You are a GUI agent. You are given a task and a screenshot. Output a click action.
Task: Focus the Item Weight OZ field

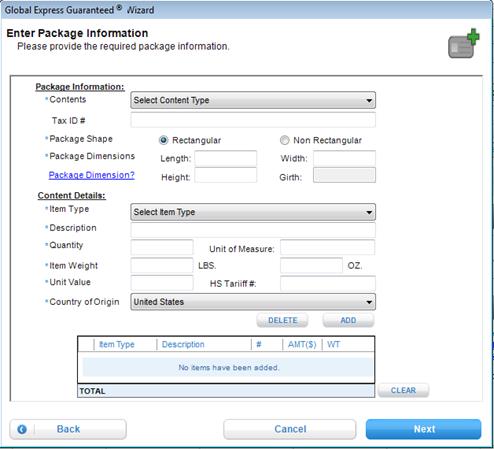click(311, 265)
